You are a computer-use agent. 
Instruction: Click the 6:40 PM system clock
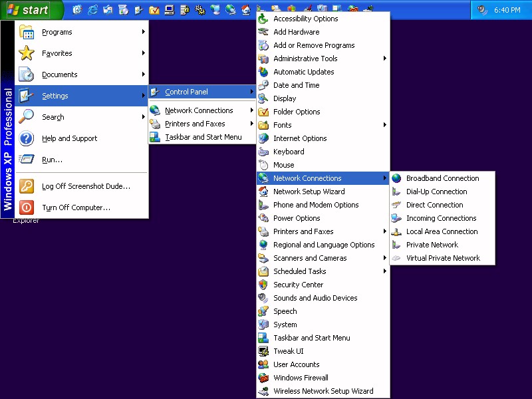(x=507, y=10)
